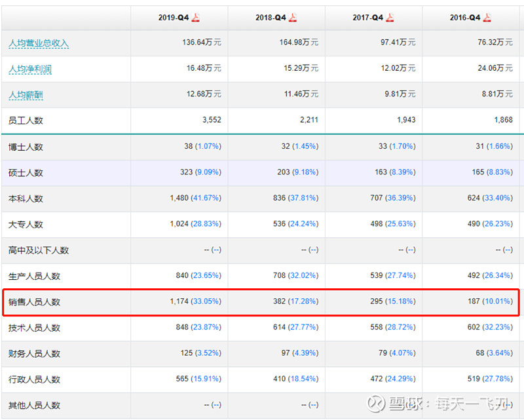The height and width of the screenshot is (420, 524).
Task: Click employee count 1,868
Action: (503, 120)
